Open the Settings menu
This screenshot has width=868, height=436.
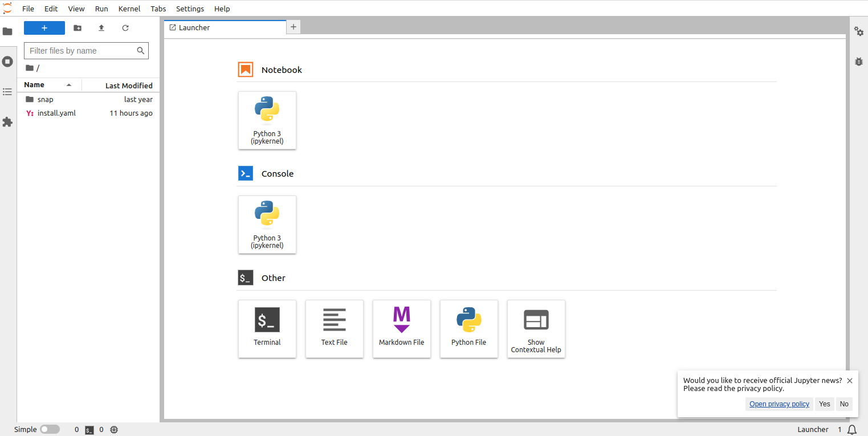pyautogui.click(x=190, y=9)
